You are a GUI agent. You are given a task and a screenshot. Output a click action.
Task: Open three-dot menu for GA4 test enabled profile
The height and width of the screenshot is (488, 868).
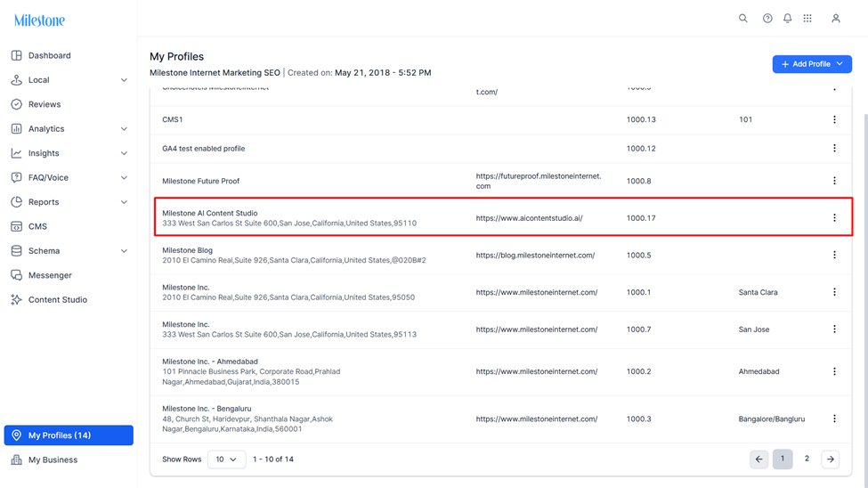pos(834,148)
